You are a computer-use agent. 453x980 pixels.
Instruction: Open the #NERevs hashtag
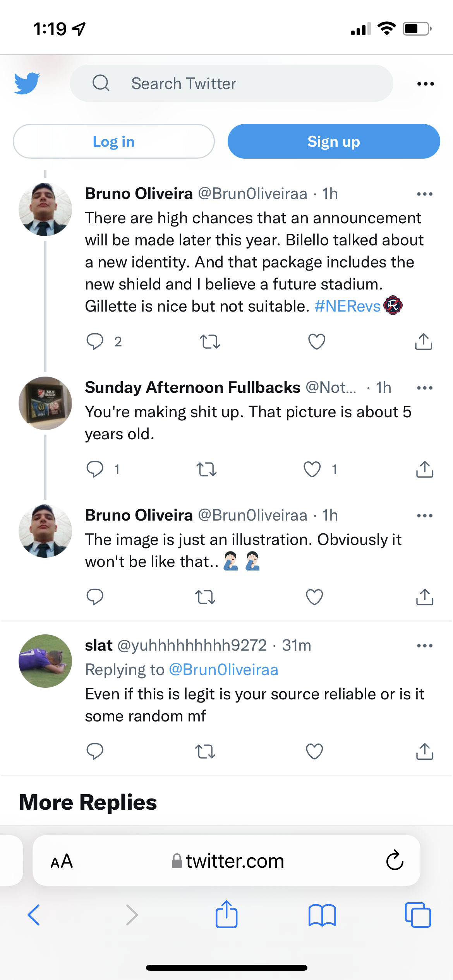pyautogui.click(x=347, y=306)
